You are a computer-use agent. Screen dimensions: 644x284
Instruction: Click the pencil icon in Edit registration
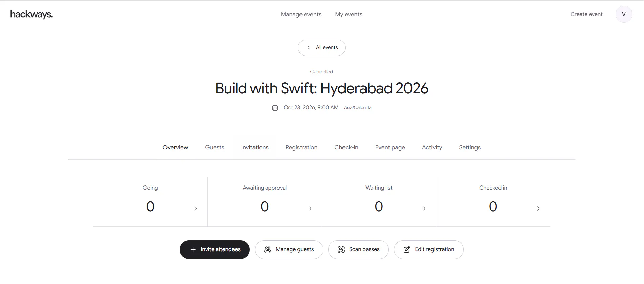tap(407, 249)
